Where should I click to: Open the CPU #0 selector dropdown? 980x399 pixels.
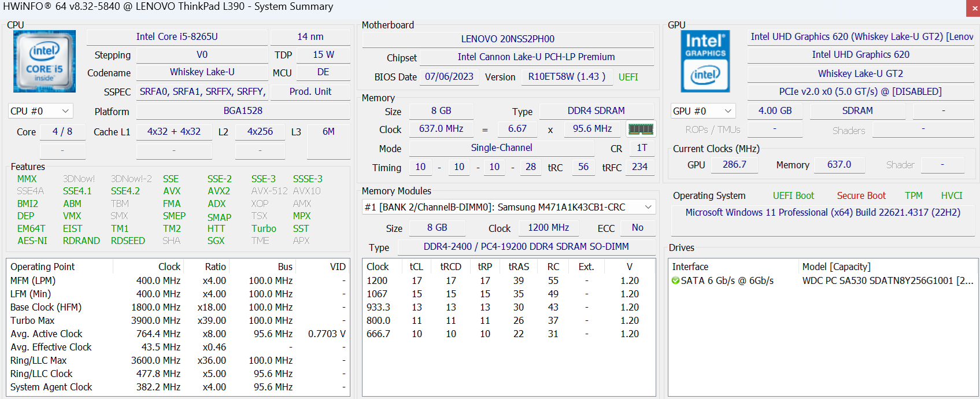(40, 111)
